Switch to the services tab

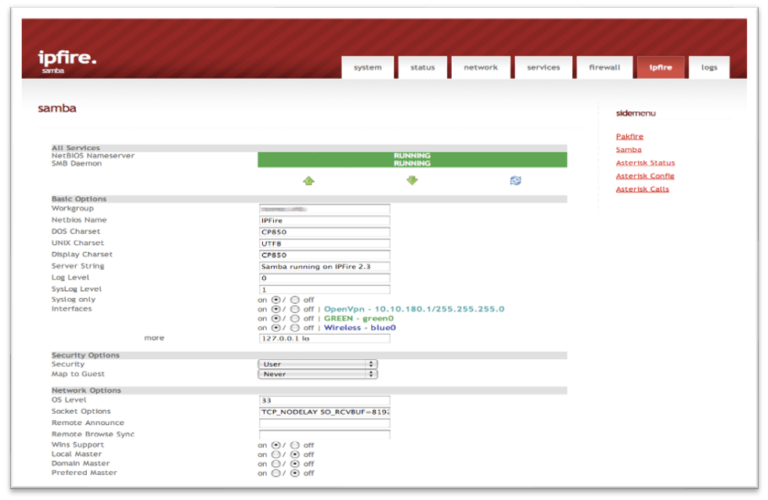(x=543, y=68)
